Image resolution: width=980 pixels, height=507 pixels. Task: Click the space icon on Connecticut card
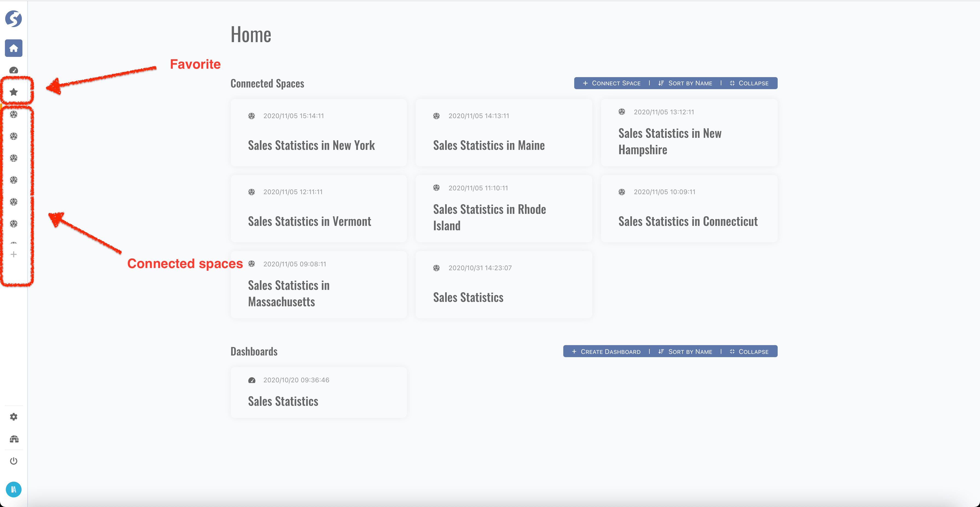[622, 192]
